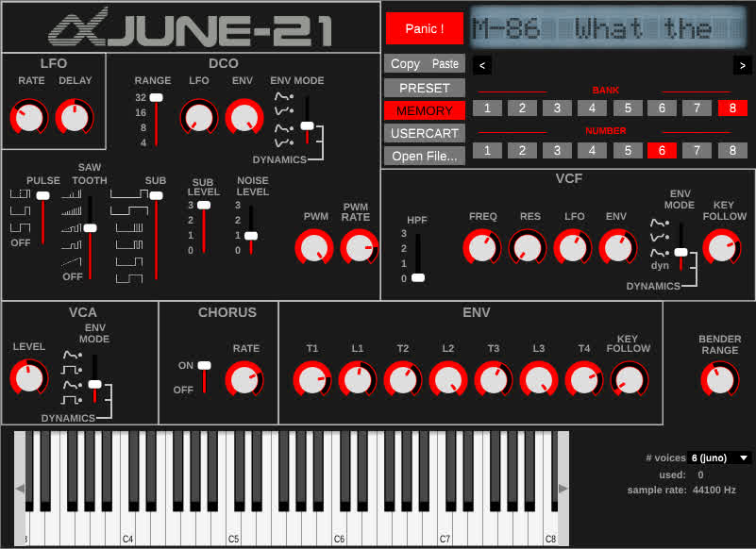The height and width of the screenshot is (549, 756).
Task: Click the ENV T1 knob
Action: pos(312,380)
